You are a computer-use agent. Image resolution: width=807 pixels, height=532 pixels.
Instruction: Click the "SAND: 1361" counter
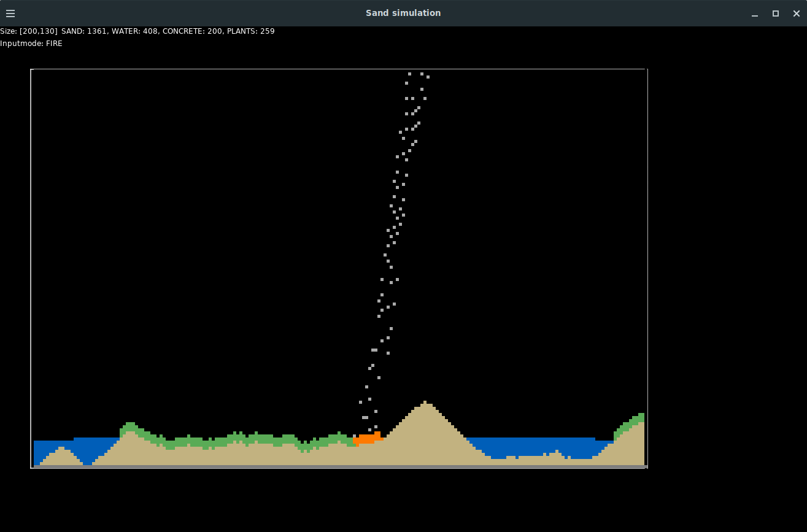(x=82, y=31)
